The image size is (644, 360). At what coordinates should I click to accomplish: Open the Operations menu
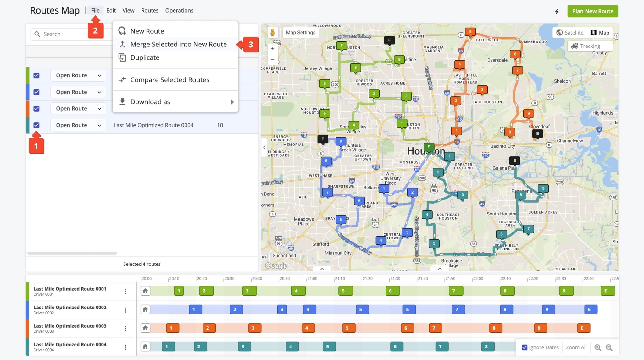tap(179, 10)
